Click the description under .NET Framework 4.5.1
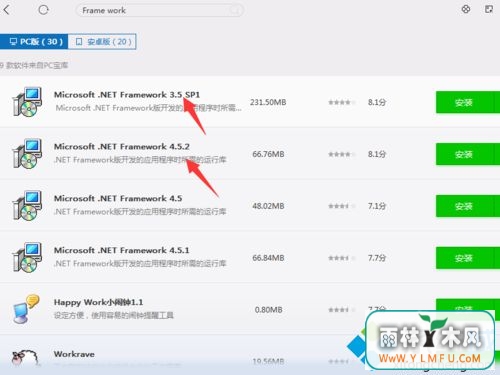Viewport: 500px width, 375px height. pyautogui.click(x=140, y=264)
